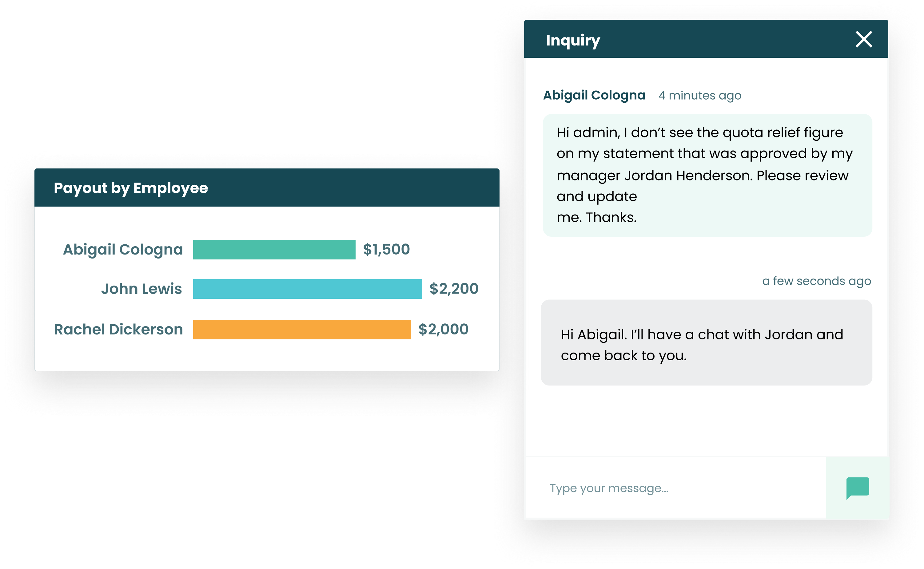
Task: Close the Inquiry chat panel
Action: (x=865, y=39)
